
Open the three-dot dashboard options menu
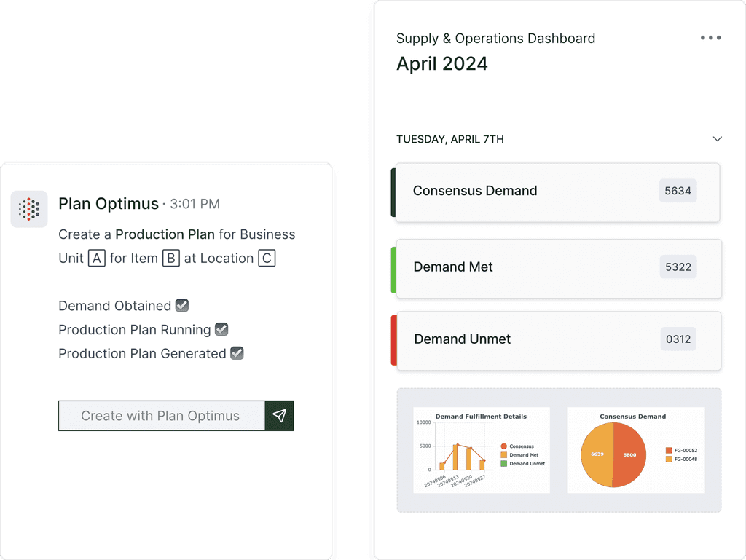pos(711,38)
